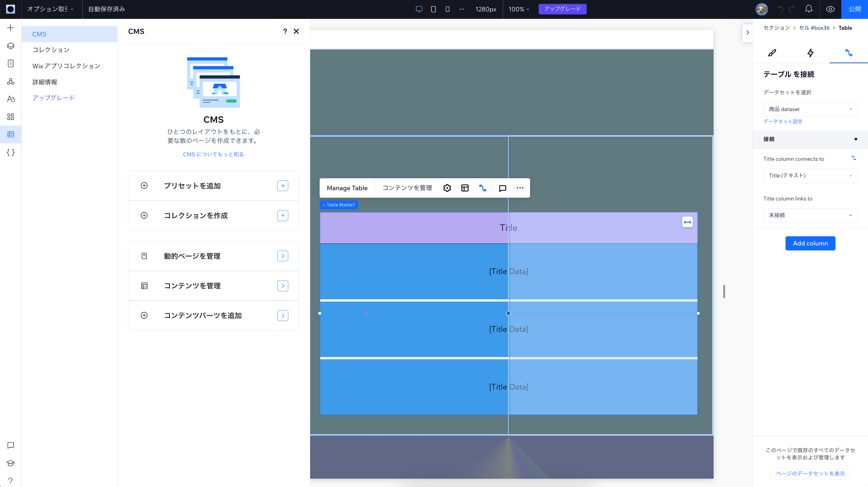
Task: Open the site name dropdown
Action: (x=50, y=9)
